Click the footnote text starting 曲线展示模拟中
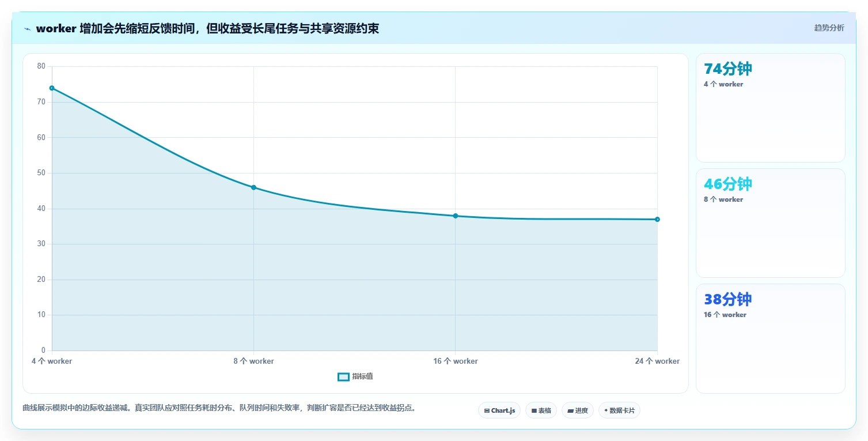868x441 pixels. coord(219,408)
